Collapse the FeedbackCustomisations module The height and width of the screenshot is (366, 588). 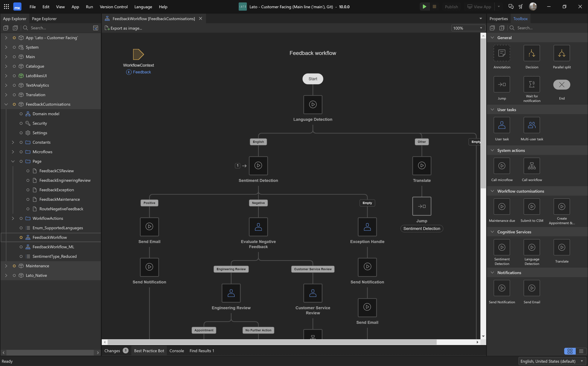[x=6, y=104]
